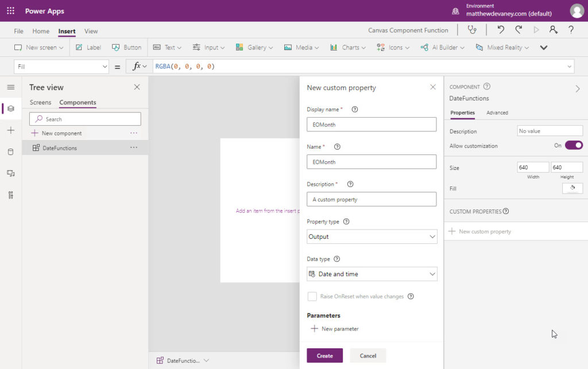Open the App checker stethoscope icon
588x369 pixels.
point(472,30)
